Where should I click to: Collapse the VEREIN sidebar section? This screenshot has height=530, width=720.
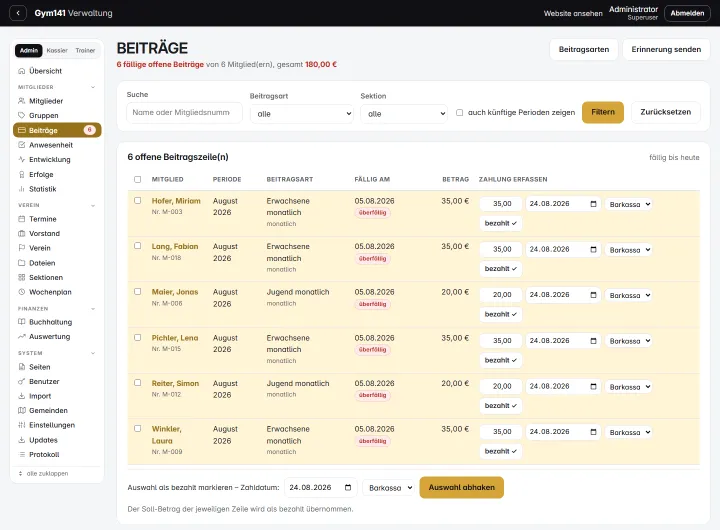(93, 205)
